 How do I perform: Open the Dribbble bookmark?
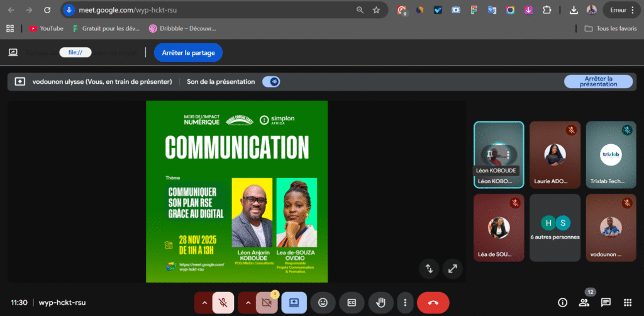tap(182, 28)
